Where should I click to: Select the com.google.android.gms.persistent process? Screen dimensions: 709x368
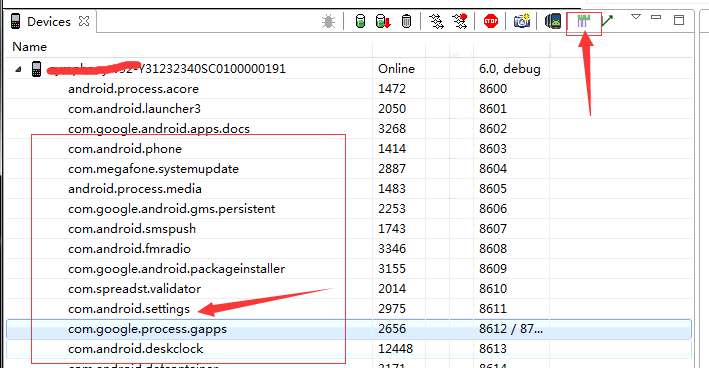(171, 208)
